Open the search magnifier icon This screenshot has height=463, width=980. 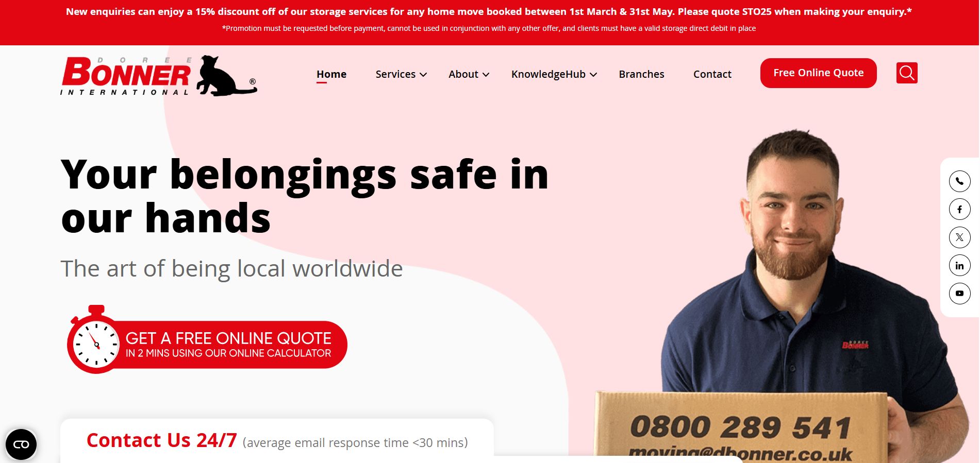[x=907, y=73]
